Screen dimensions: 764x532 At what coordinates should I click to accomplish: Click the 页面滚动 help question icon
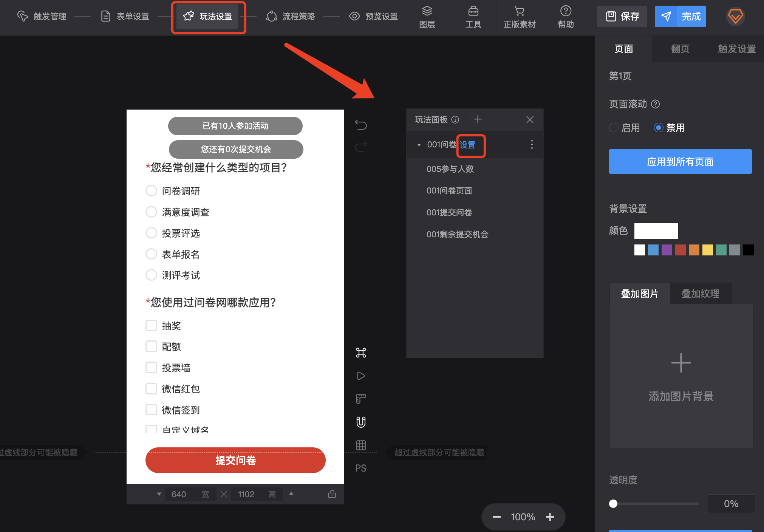(x=656, y=104)
